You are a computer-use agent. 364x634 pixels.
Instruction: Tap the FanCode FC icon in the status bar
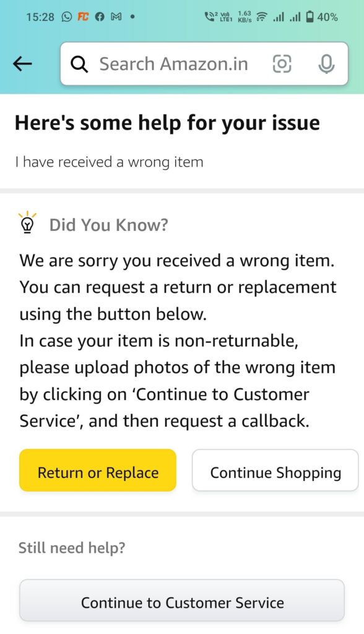(84, 17)
